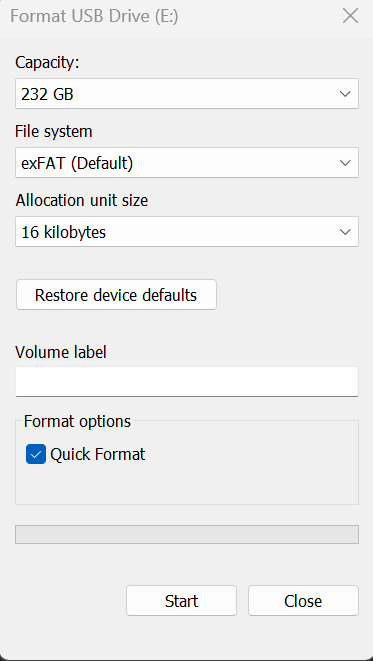This screenshot has height=661, width=373.
Task: Click the File system label
Action: [54, 132]
